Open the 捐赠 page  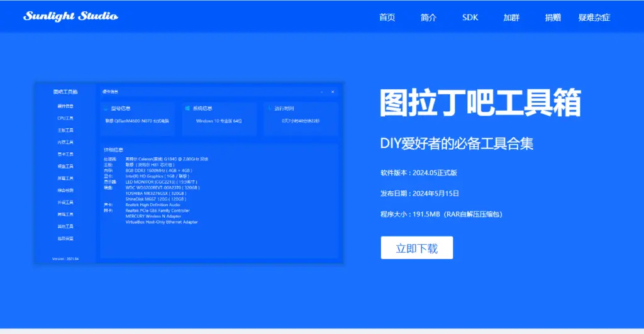coord(553,17)
